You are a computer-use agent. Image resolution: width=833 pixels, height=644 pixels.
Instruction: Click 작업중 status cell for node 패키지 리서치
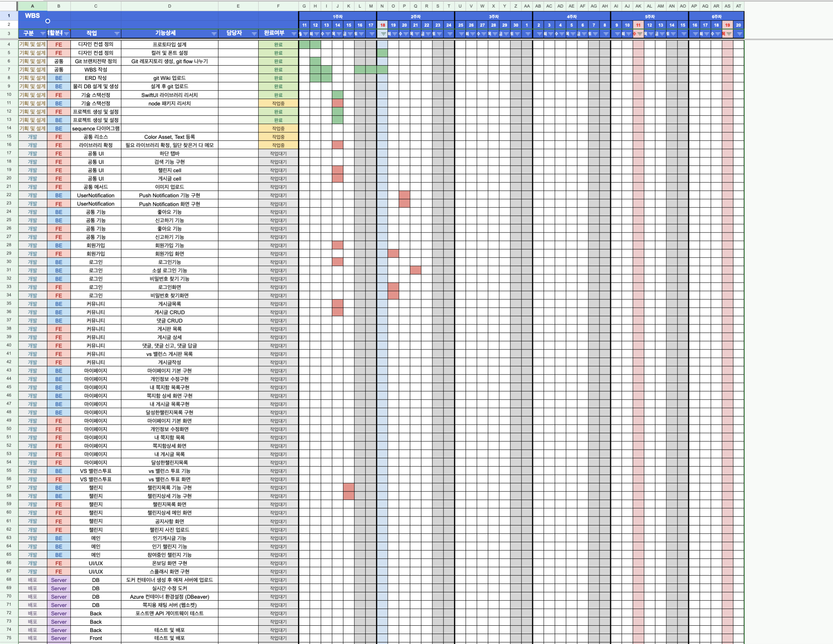coord(278,103)
